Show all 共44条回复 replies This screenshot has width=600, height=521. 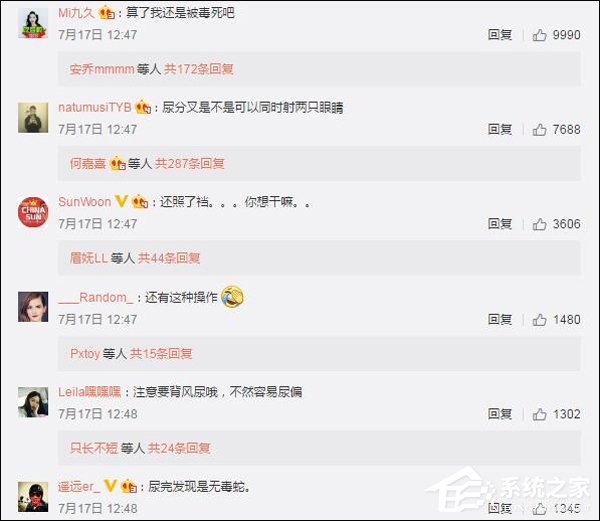(x=169, y=258)
